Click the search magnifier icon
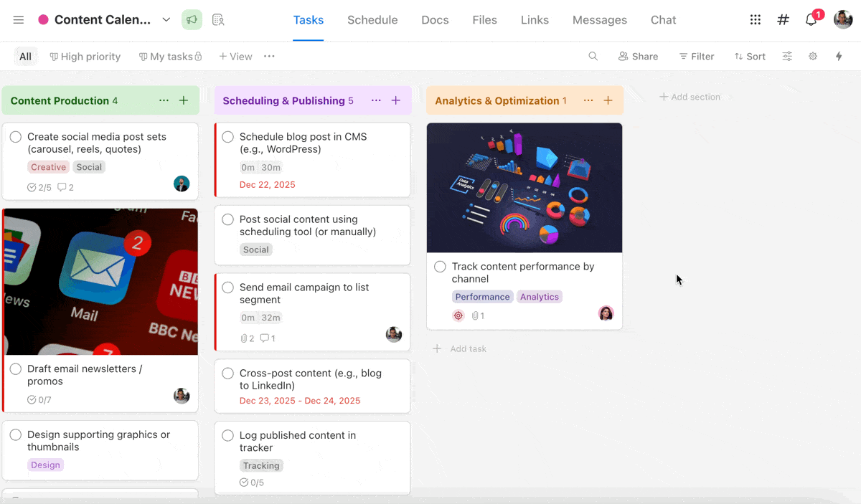 [x=593, y=57]
